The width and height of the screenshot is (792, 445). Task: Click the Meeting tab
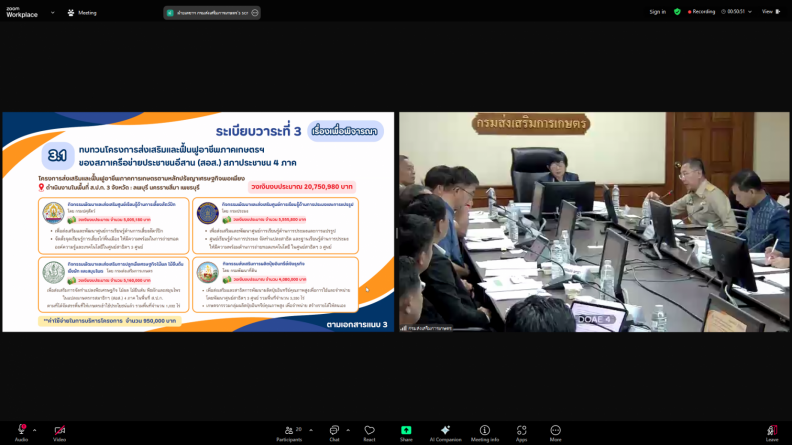[82, 13]
